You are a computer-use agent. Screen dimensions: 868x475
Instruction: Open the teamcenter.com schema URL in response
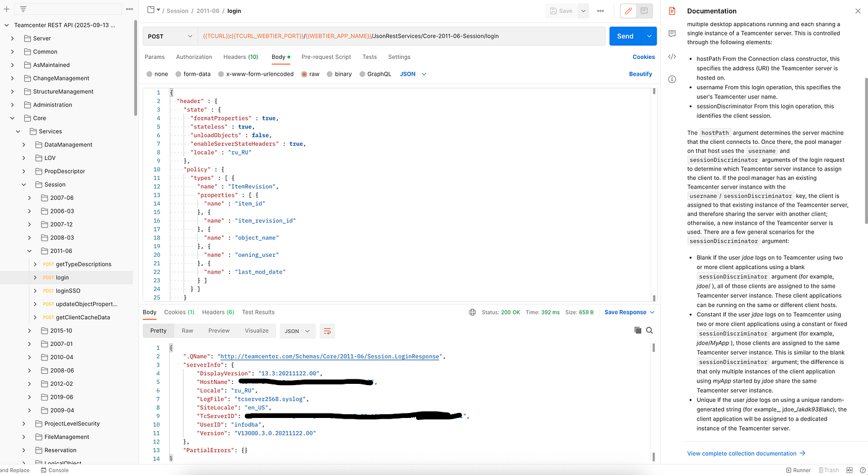[x=330, y=357]
